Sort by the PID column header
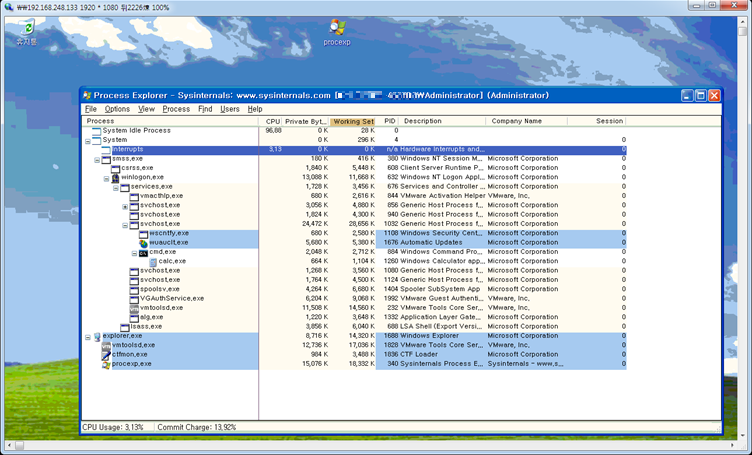Viewport: 752px width, 455px height. pyautogui.click(x=389, y=121)
